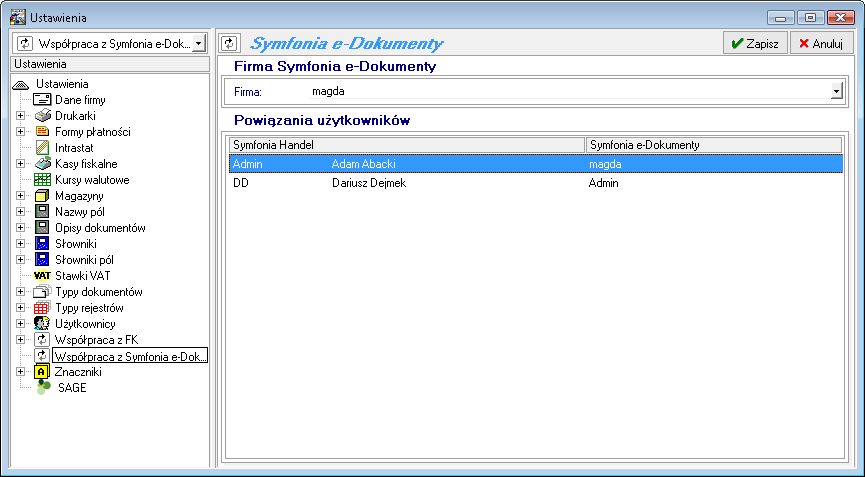865x477 pixels.
Task: Expand the Formy płatności tree node
Action: (x=20, y=132)
